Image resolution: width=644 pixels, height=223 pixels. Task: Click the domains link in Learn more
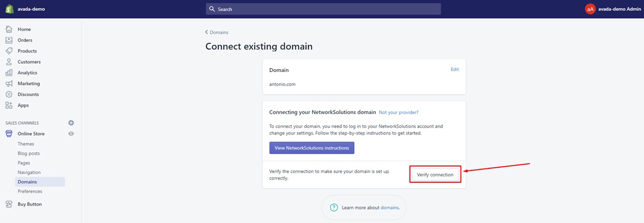390,207
